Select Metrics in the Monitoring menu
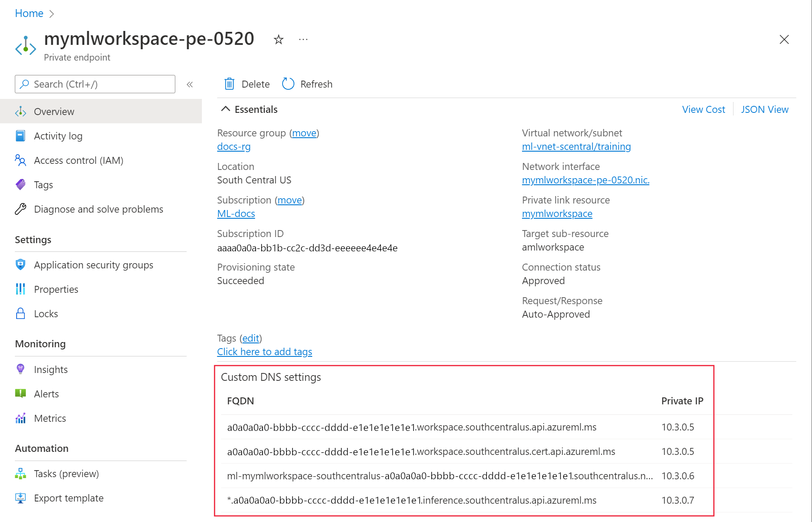The height and width of the screenshot is (522, 812). [50, 418]
